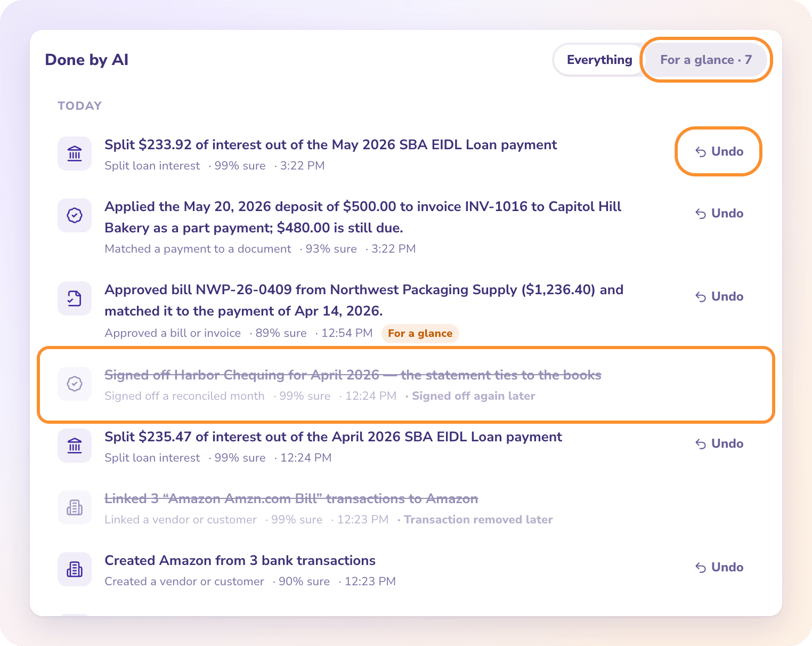Click the badge check icon for INV-1016 payment
Screen dimensions: 812x646
point(75,215)
